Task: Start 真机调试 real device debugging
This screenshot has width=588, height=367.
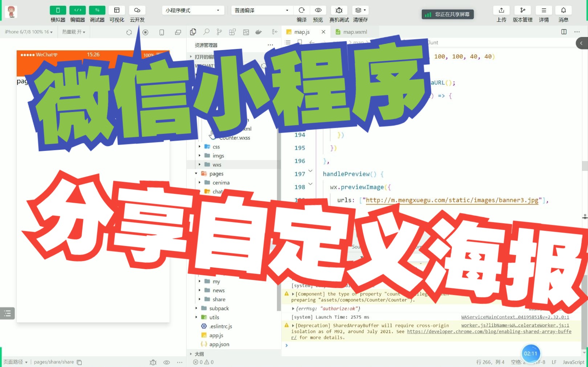Action: coord(339,10)
